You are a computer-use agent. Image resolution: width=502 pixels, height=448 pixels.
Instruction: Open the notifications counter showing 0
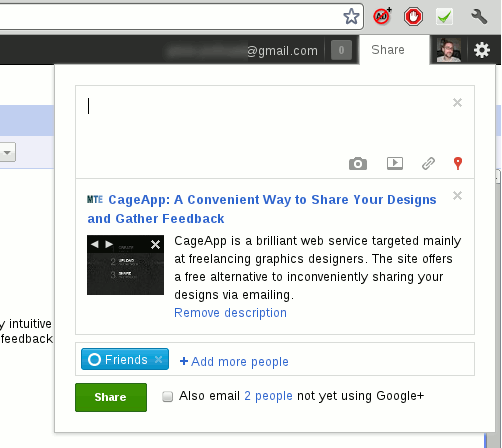(x=341, y=50)
